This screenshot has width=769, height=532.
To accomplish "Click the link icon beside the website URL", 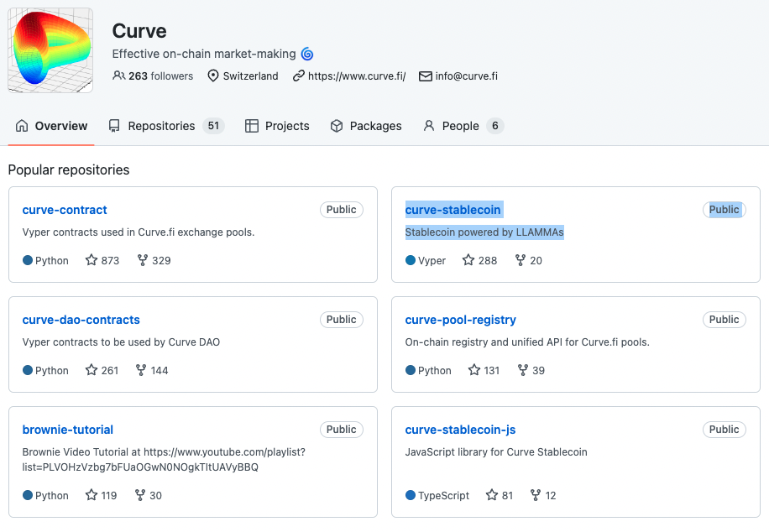I will 298,76.
